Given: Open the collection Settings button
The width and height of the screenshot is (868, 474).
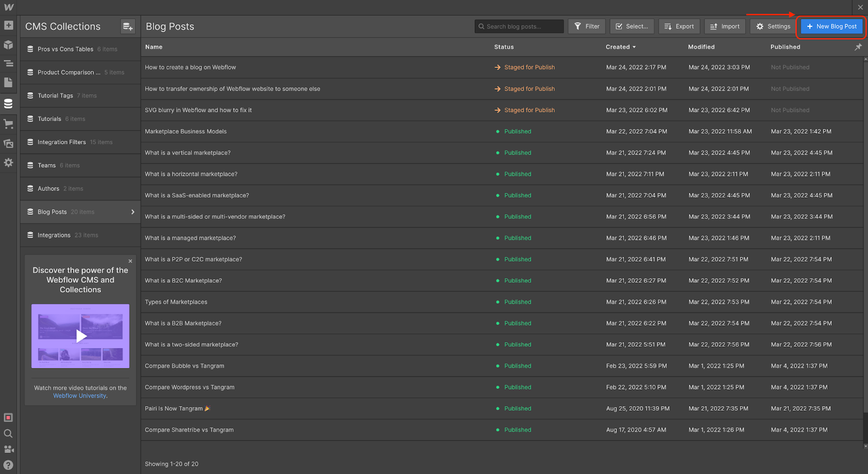Looking at the screenshot, I should pyautogui.click(x=773, y=26).
